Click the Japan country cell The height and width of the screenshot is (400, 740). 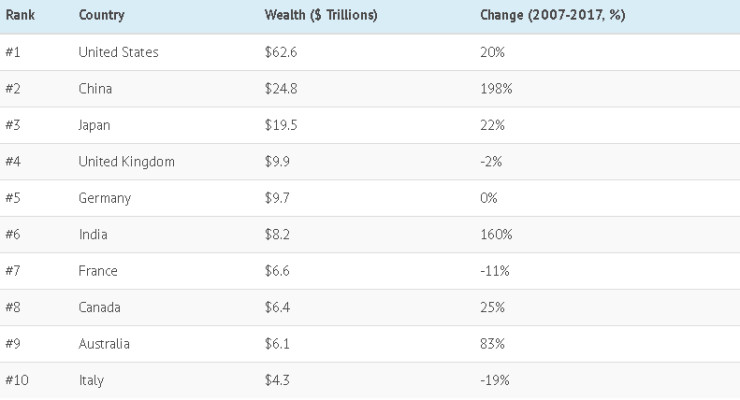click(95, 125)
